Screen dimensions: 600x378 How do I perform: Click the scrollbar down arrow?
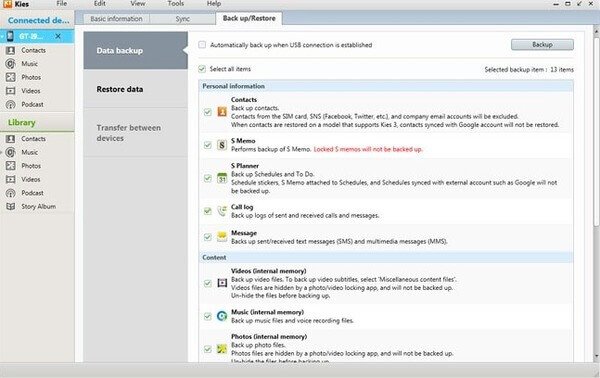596,357
